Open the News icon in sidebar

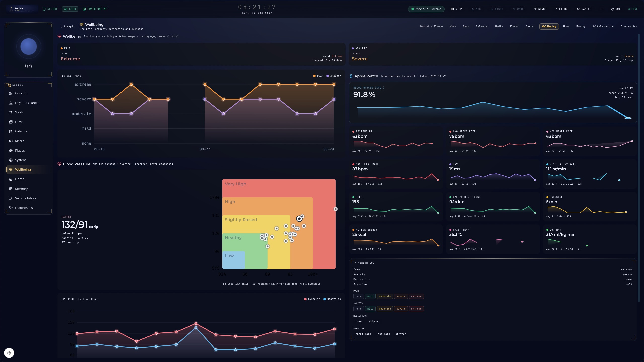coord(11,122)
